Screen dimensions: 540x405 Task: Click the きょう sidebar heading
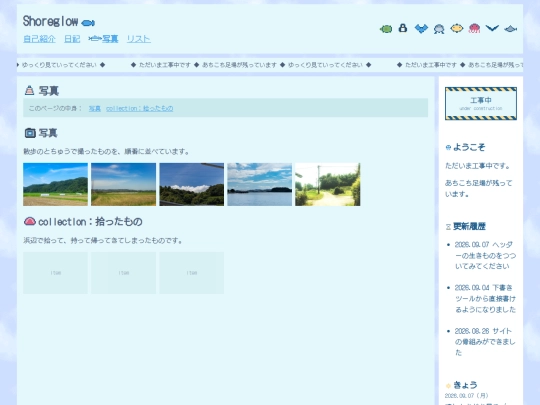465,385
